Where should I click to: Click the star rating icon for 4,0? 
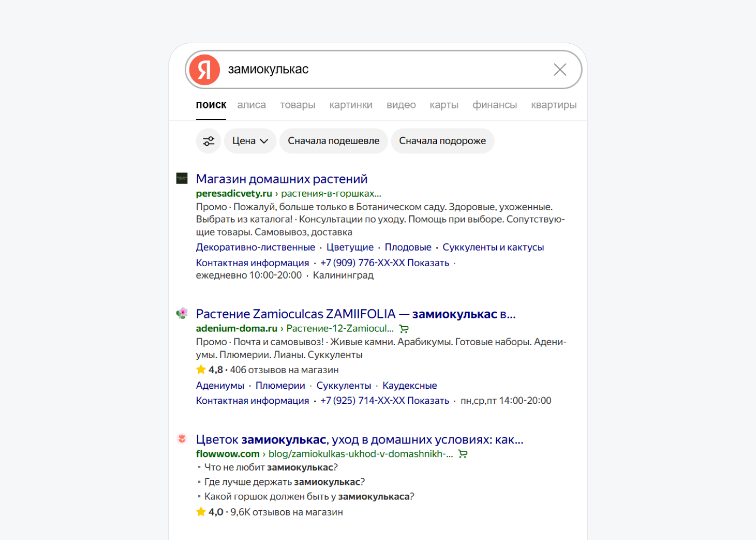[201, 511]
